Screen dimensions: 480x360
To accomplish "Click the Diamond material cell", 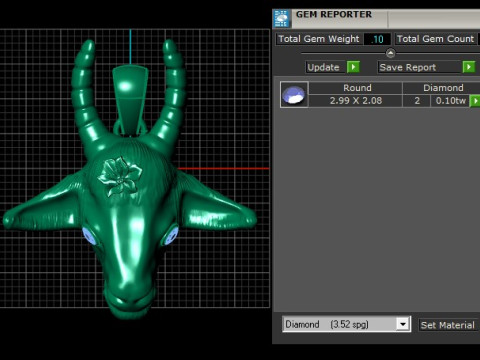I will (x=442, y=88).
